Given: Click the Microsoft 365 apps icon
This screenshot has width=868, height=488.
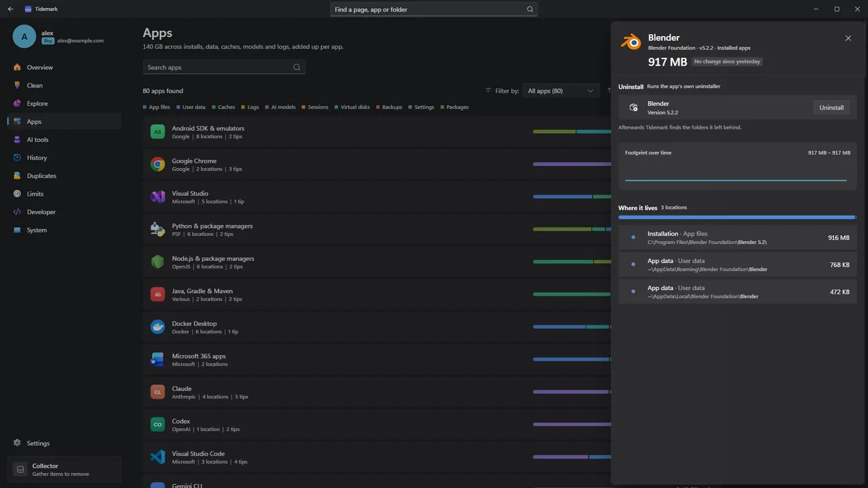Looking at the screenshot, I should [157, 359].
